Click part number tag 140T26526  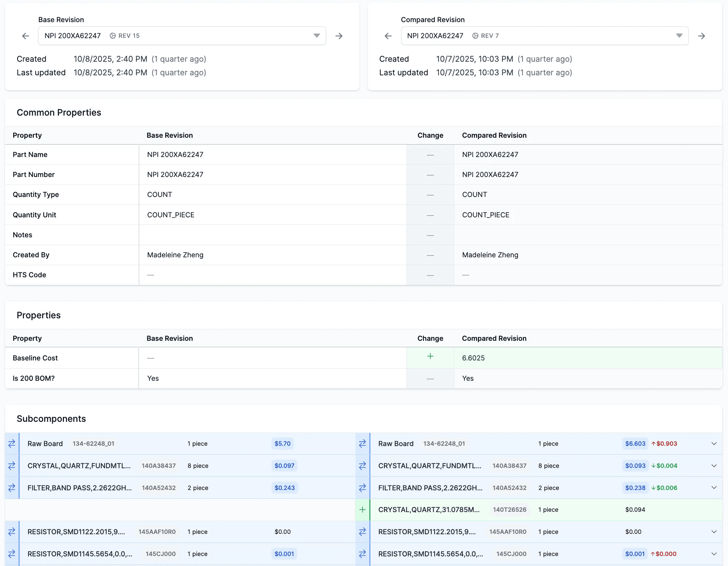[x=510, y=510]
